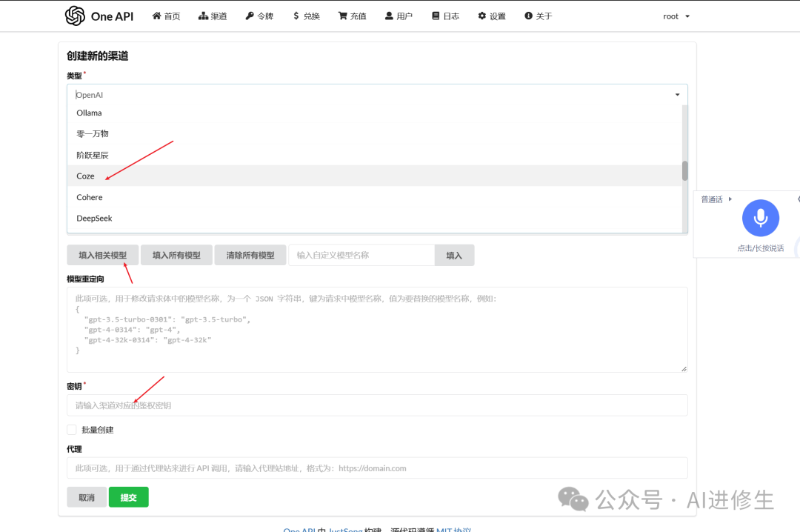Screen dimensions: 800x532
Task: Open the 令牌 tokens menu
Action: pos(260,16)
